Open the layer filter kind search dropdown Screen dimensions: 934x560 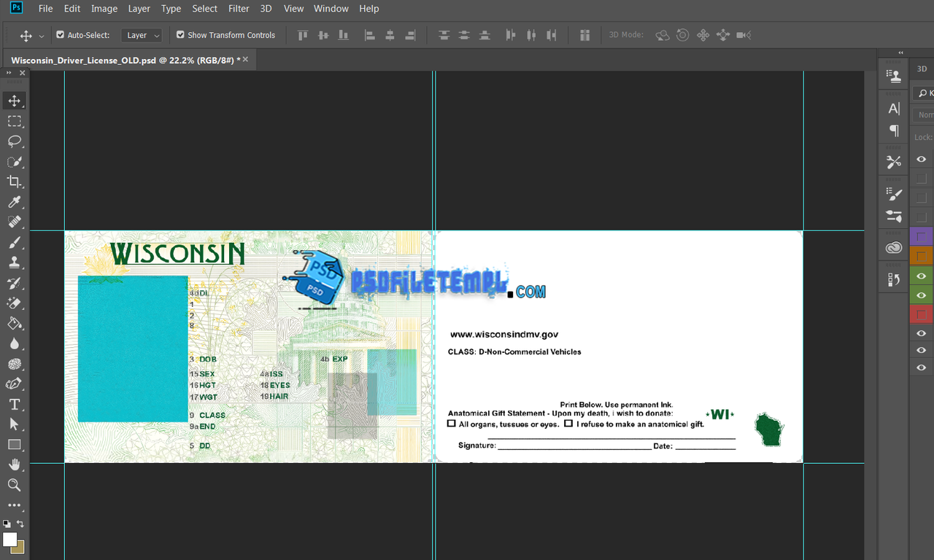[924, 93]
